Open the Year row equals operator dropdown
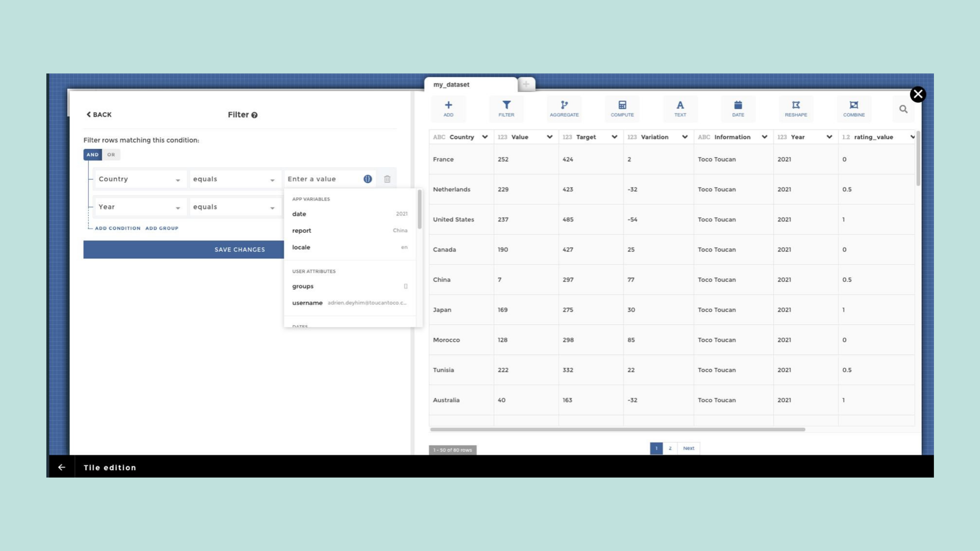The image size is (980, 551). (234, 207)
